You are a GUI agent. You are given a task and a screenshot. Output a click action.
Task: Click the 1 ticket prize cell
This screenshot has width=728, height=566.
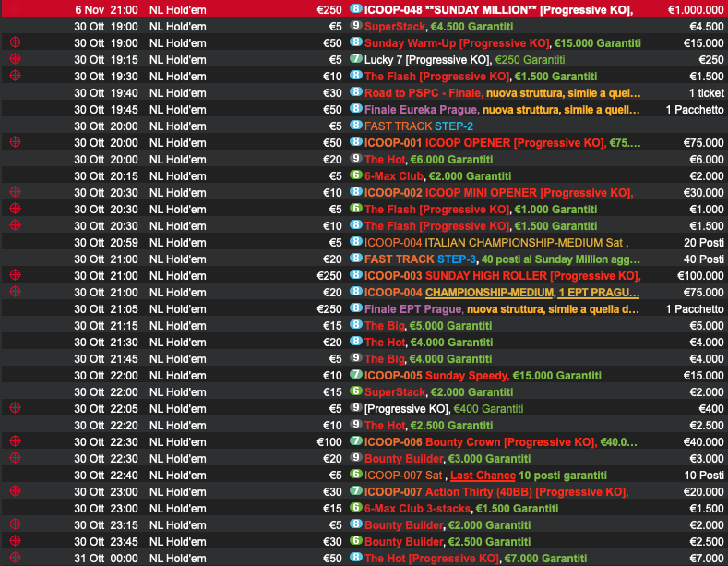coord(706,93)
